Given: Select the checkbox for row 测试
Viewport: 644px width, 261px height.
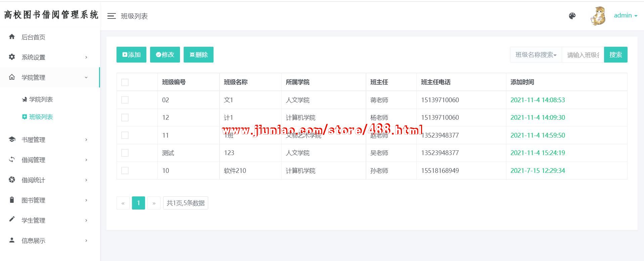Looking at the screenshot, I should 125,153.
